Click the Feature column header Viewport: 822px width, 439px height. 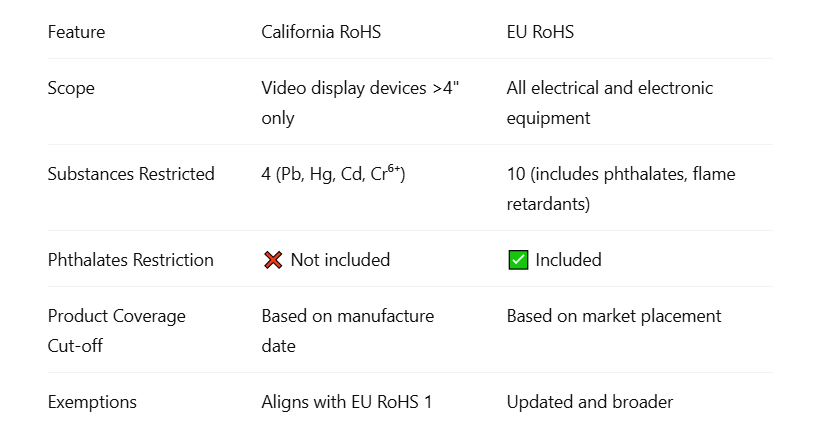coord(76,32)
